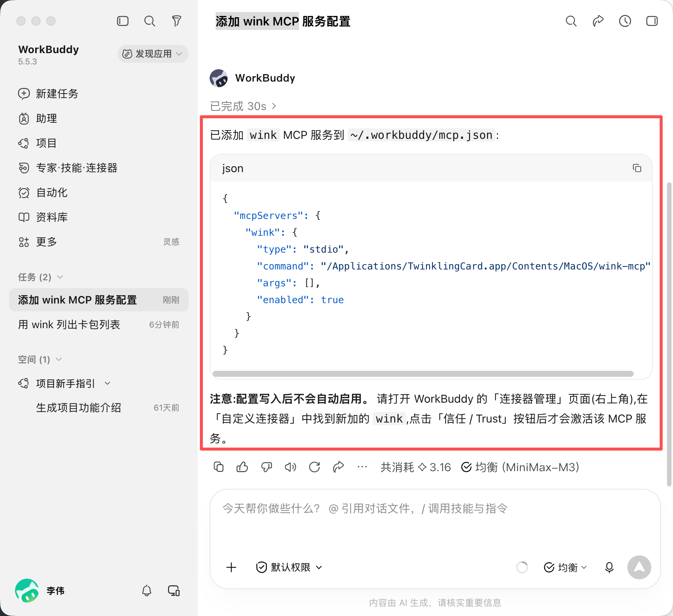Image resolution: width=673 pixels, height=616 pixels.
Task: Click the 灵感 label beside 更多
Action: pyautogui.click(x=171, y=242)
